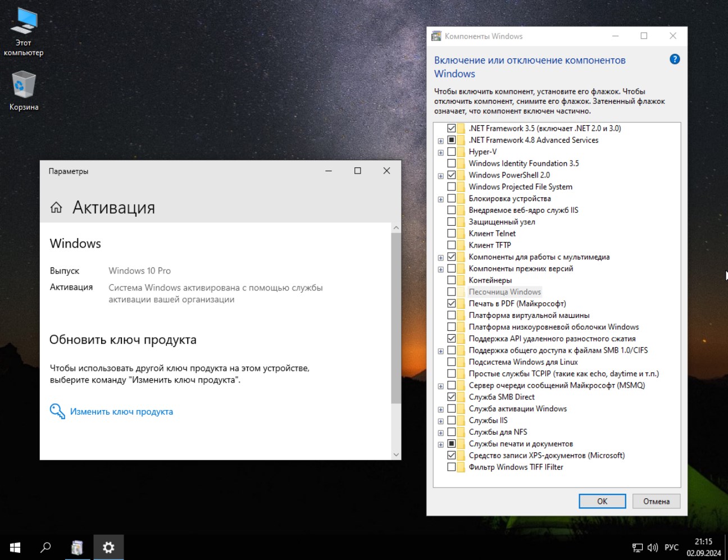Click the taskbar search magnifier icon

point(46,547)
